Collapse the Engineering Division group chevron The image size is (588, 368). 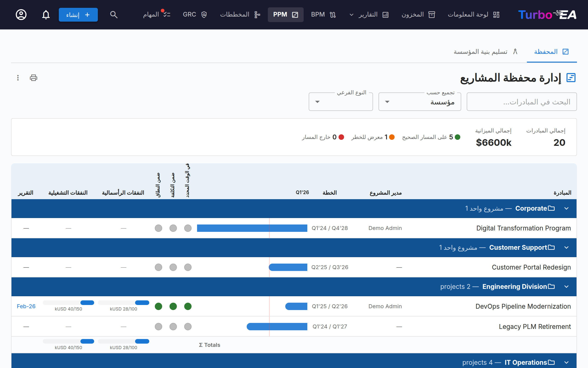click(566, 287)
